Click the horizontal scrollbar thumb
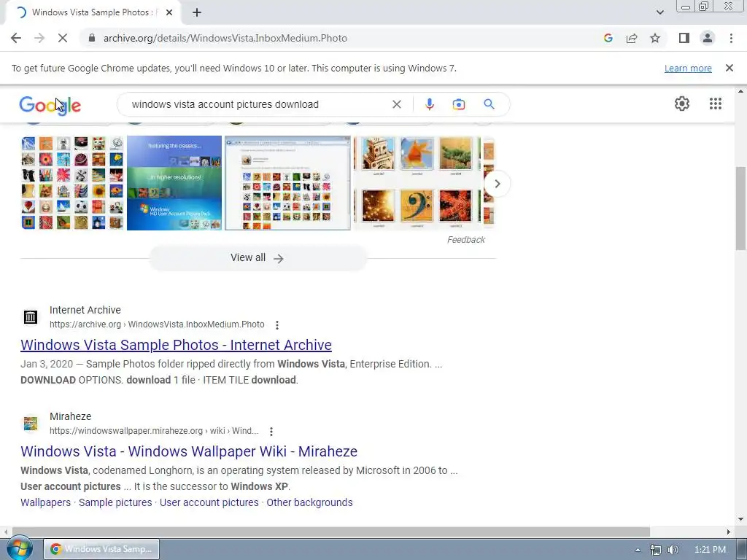747x560 pixels. [x=331, y=532]
